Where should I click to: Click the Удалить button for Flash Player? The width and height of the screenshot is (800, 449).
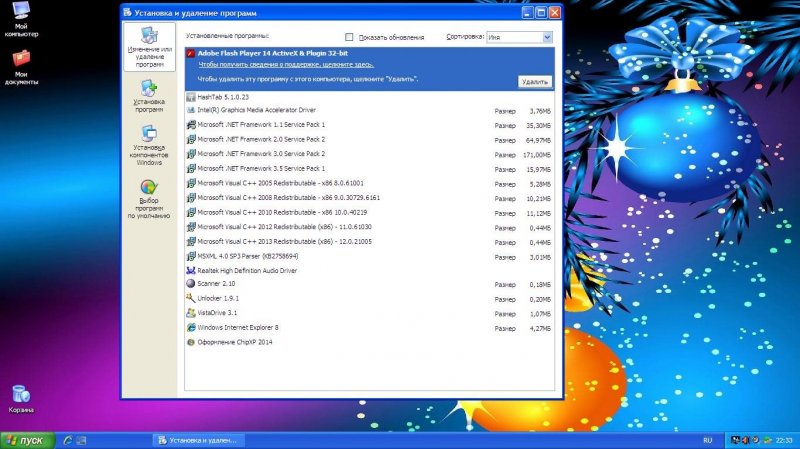click(535, 82)
